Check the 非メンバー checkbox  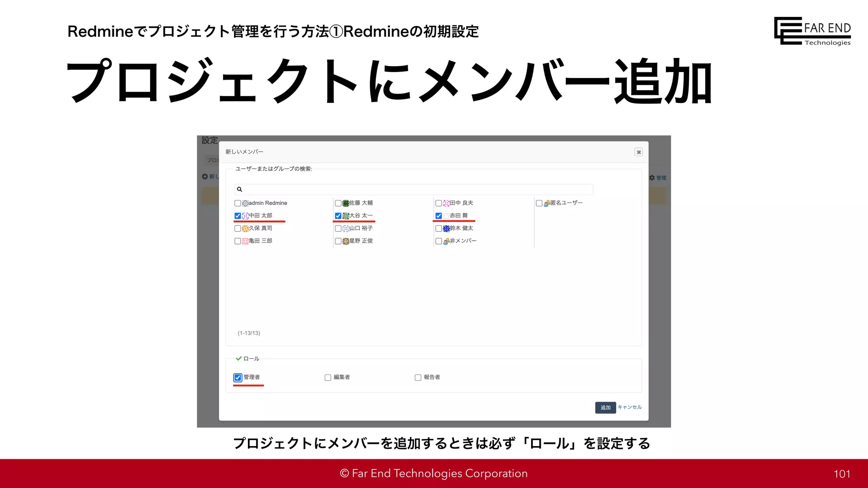439,241
